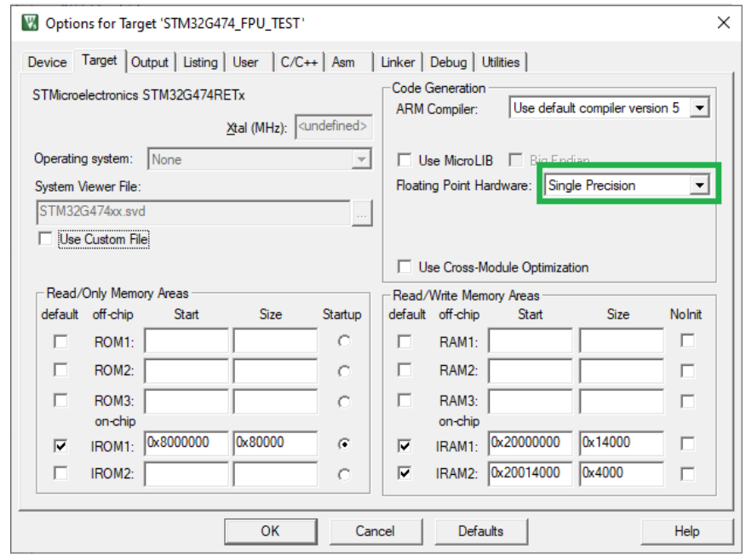Open the Utilities tab
The image size is (752, 560).
501,62
